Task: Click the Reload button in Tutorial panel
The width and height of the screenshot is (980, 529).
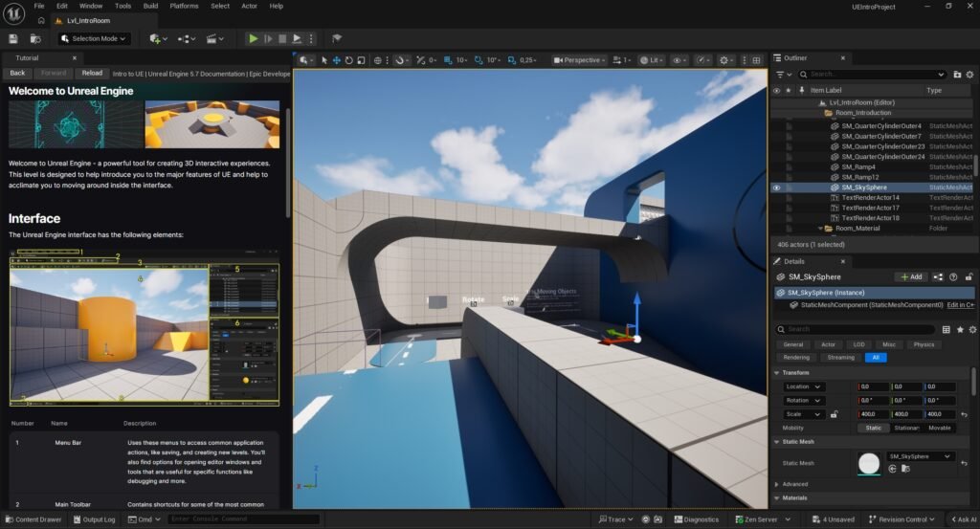Action: coord(92,73)
